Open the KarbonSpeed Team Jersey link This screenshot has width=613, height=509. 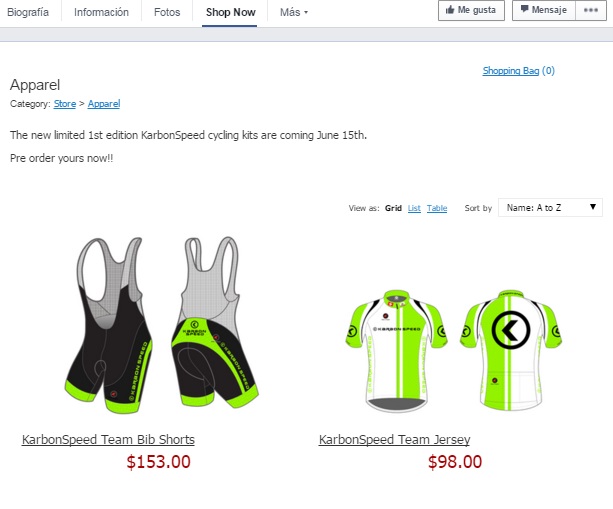[394, 439]
